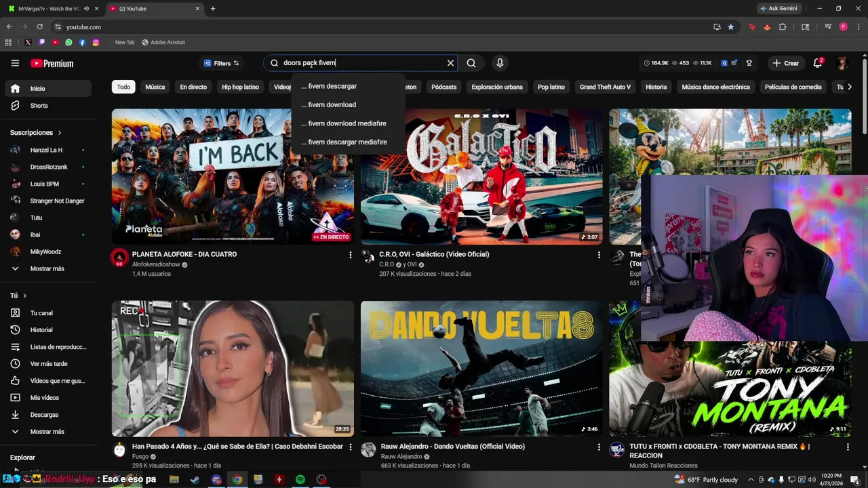Open Adobe Acrobat bookmark
The image size is (868, 488).
163,42
